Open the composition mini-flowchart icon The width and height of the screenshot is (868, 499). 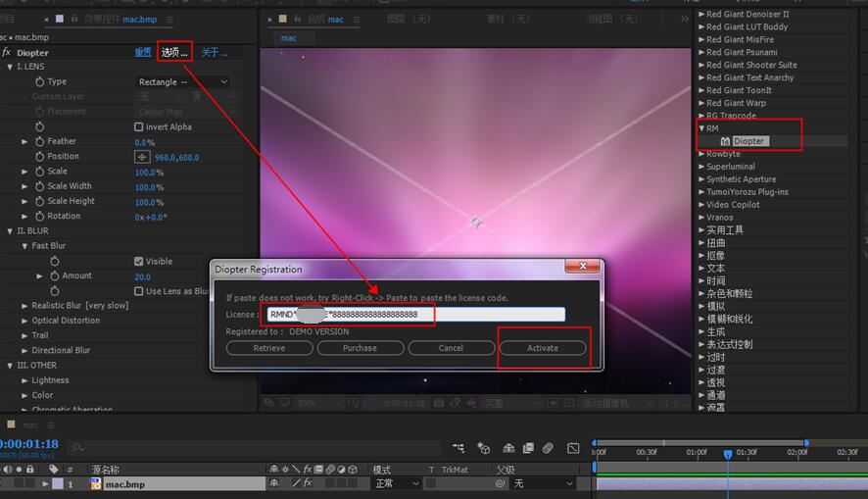point(458,447)
